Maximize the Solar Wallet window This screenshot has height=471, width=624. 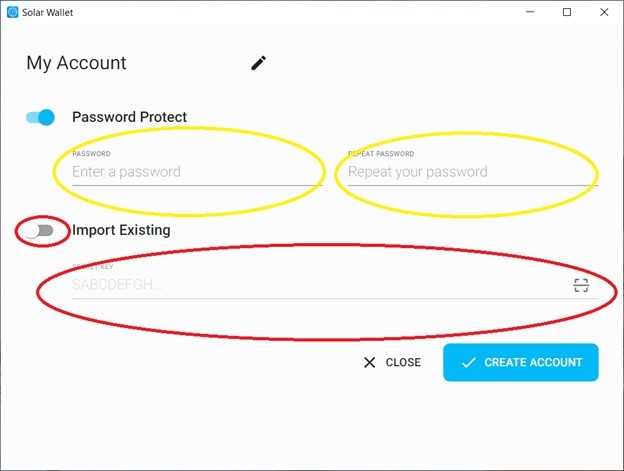567,12
